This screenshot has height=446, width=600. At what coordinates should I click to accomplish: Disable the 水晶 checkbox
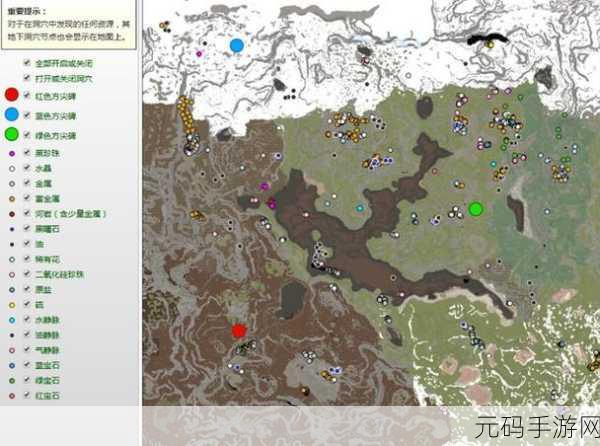27,168
